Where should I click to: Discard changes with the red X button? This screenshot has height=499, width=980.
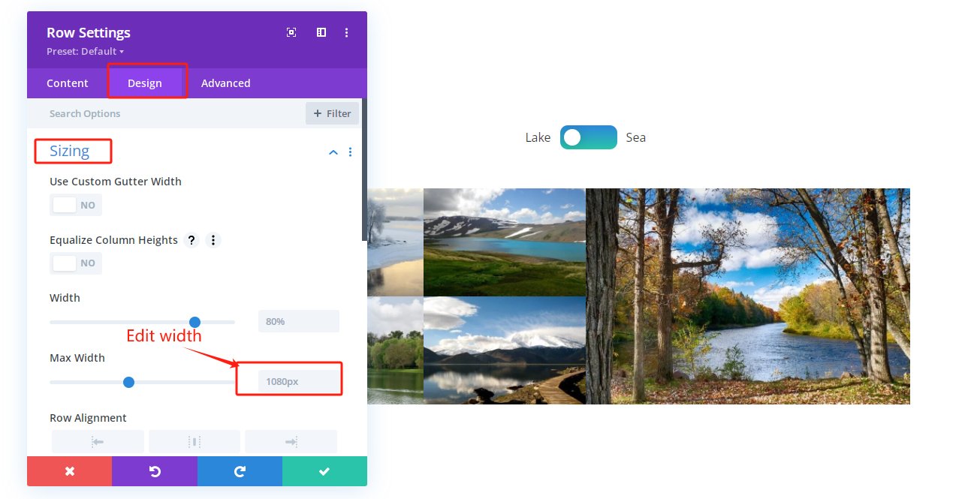(x=70, y=471)
